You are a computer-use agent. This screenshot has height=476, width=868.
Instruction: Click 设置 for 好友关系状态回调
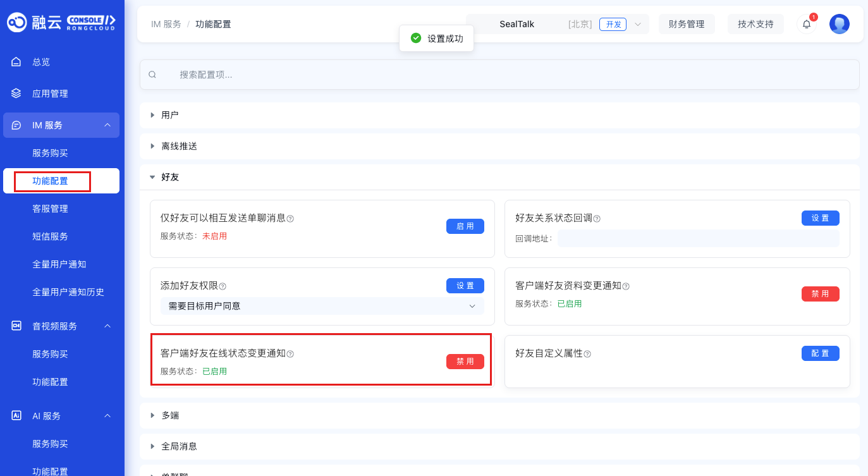[x=820, y=217]
